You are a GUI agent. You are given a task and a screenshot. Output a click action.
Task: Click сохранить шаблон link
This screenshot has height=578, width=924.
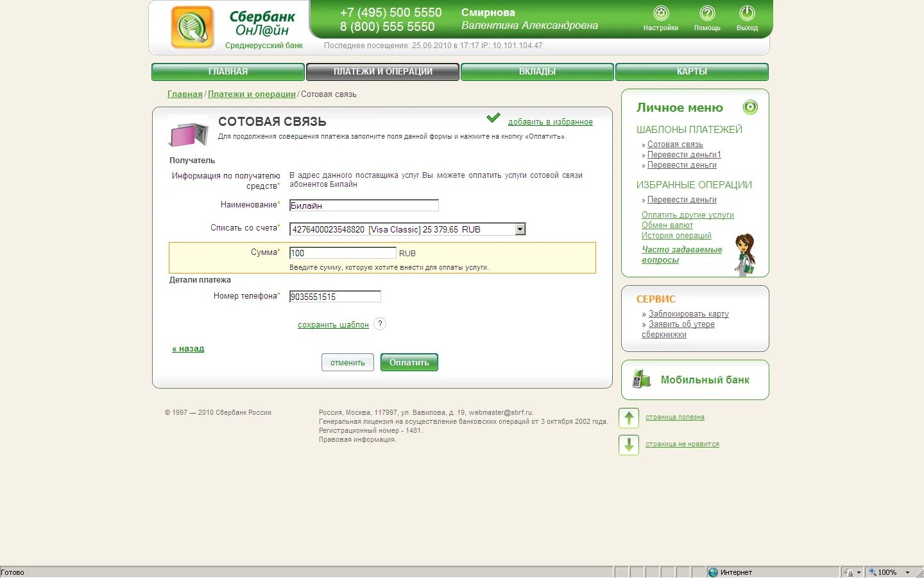(x=333, y=325)
